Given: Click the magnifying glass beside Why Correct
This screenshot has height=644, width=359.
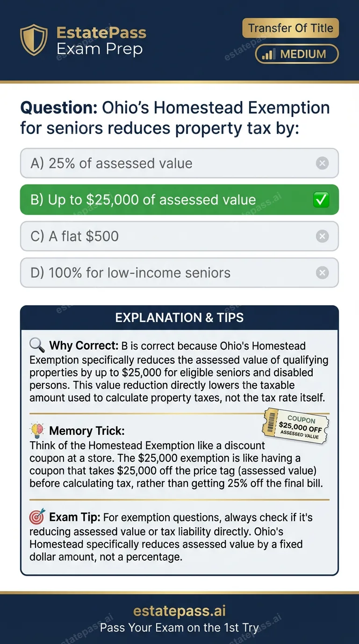Looking at the screenshot, I should point(37,345).
